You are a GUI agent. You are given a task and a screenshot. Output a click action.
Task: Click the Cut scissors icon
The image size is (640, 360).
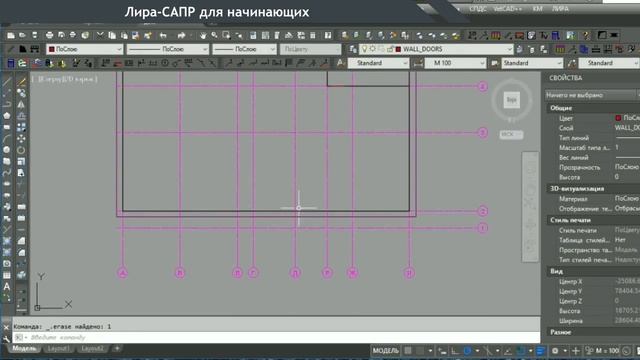pos(100,36)
